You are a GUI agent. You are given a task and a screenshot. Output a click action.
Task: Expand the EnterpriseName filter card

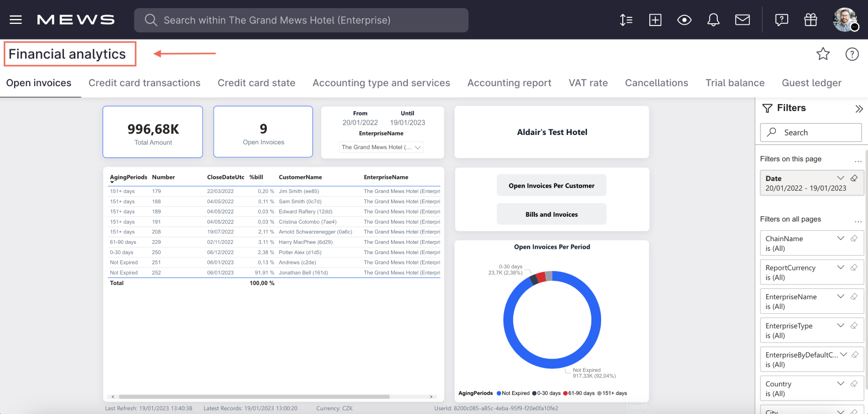pyautogui.click(x=840, y=296)
